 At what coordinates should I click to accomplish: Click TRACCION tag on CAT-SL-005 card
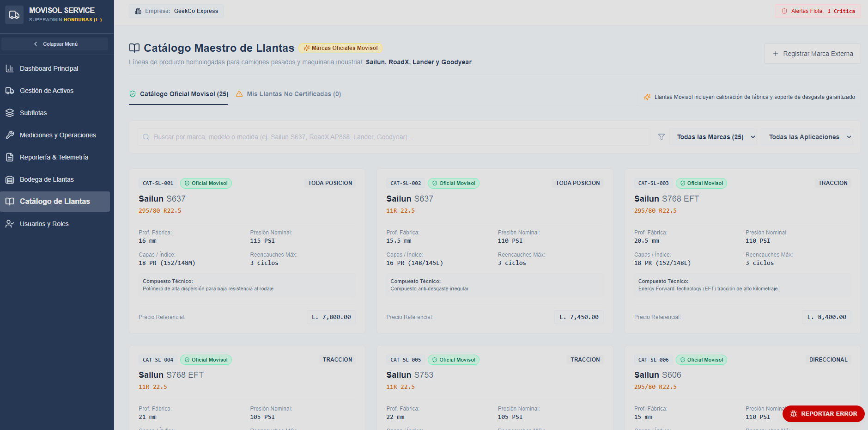[585, 360]
